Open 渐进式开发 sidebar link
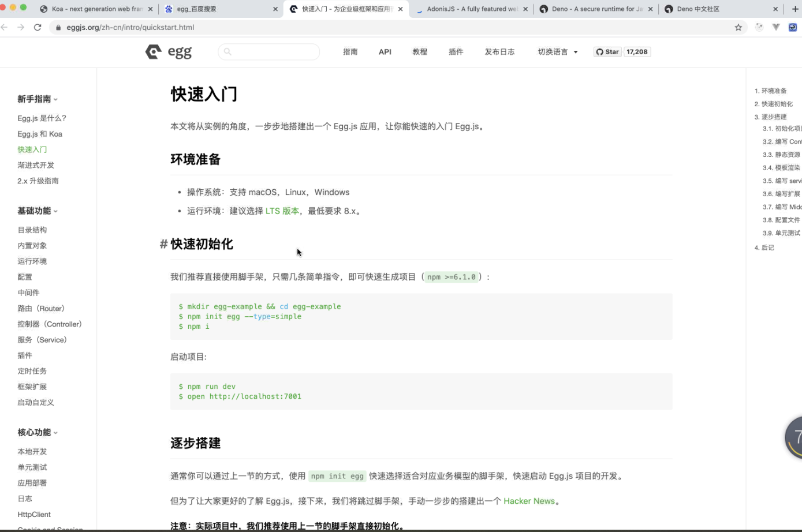 (36, 165)
